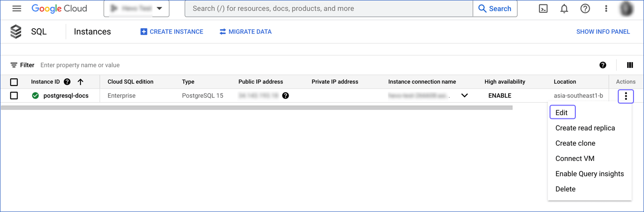Screen dimensions: 644x212
Task: Open the postgresql-docs instance link
Action: point(66,95)
